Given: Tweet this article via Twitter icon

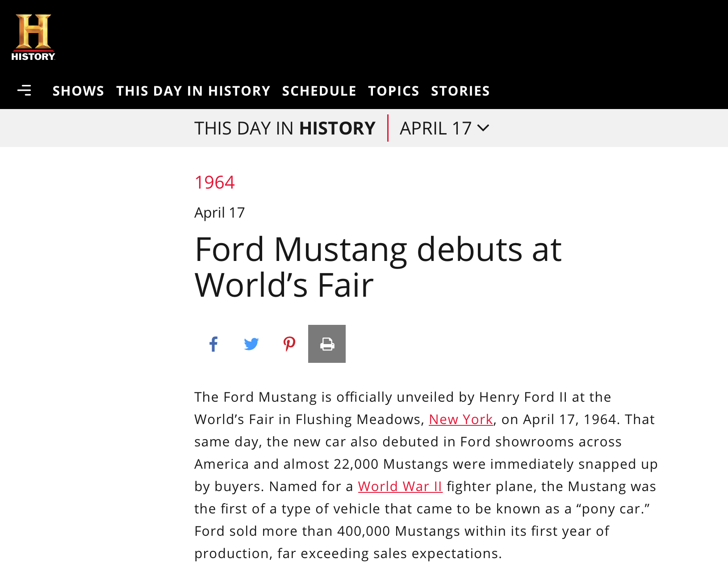Looking at the screenshot, I should [251, 344].
